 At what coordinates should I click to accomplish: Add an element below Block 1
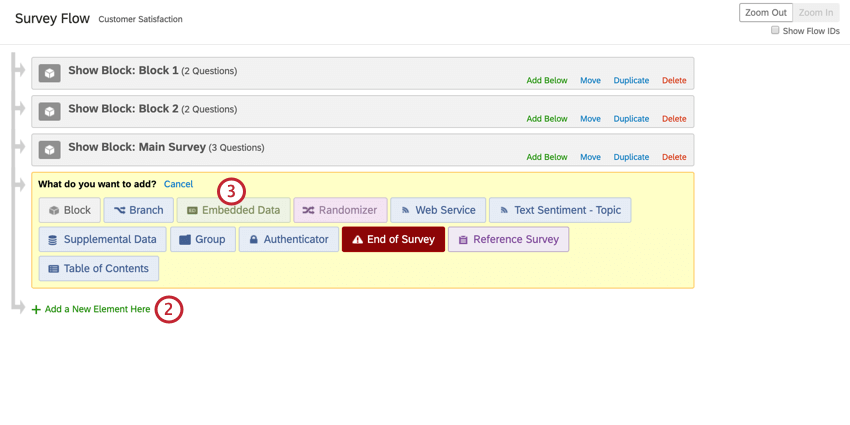(x=547, y=80)
